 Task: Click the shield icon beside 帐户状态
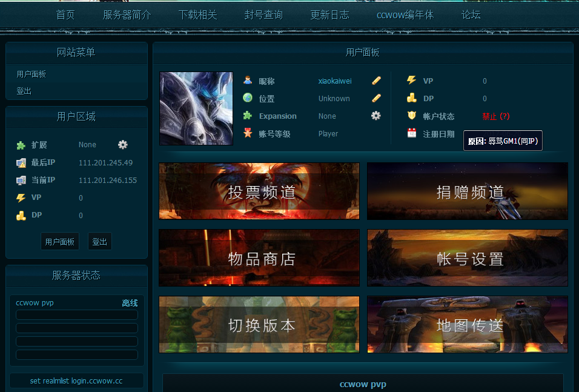pos(412,116)
